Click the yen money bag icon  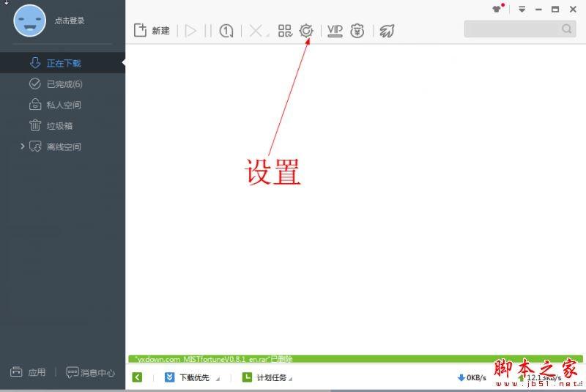click(357, 31)
